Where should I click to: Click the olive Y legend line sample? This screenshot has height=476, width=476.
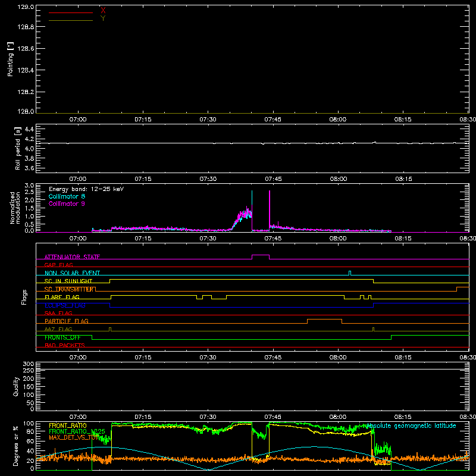(70, 20)
